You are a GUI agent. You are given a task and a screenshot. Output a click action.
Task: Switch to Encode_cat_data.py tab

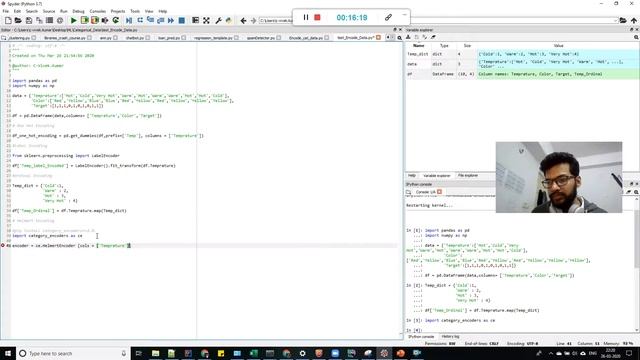[x=306, y=38]
